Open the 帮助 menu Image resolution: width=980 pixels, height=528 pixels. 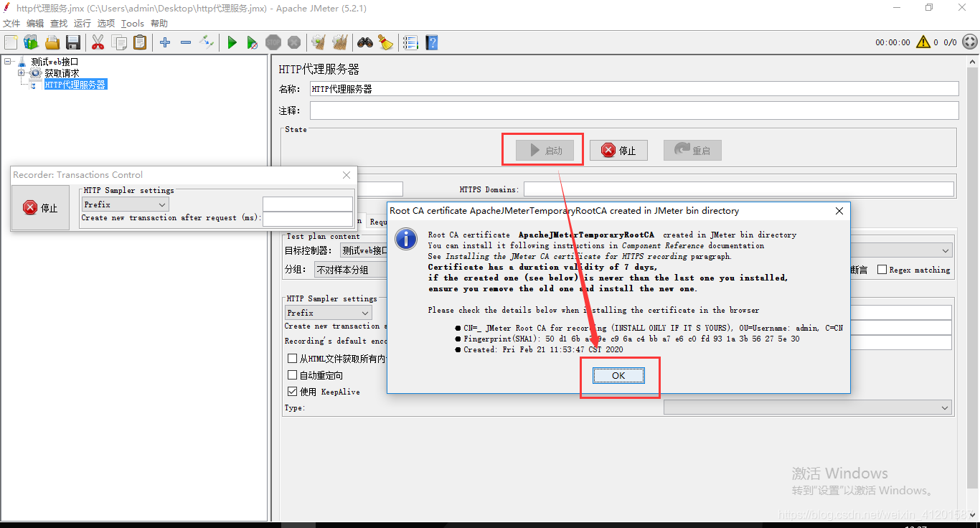click(159, 24)
